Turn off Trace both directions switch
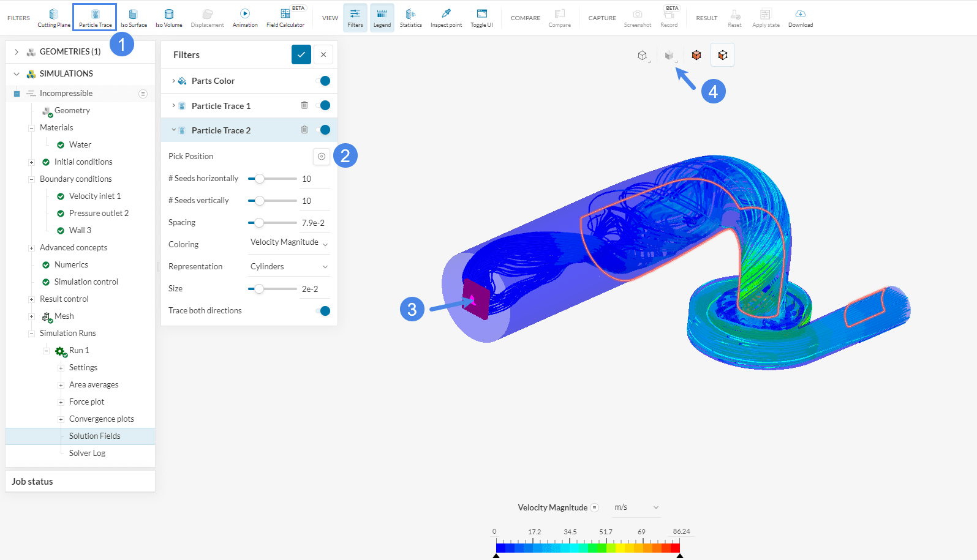This screenshot has width=977, height=560. click(x=324, y=311)
